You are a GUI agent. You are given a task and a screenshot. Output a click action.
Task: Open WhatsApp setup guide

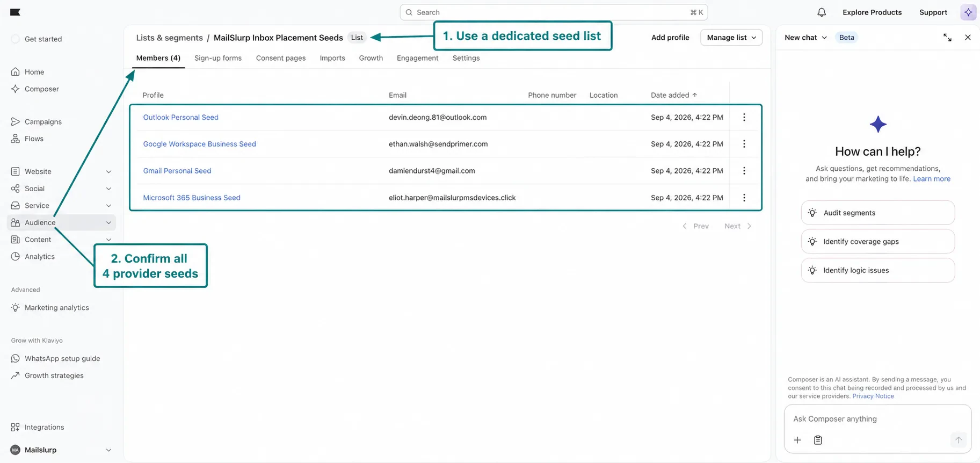click(x=62, y=359)
